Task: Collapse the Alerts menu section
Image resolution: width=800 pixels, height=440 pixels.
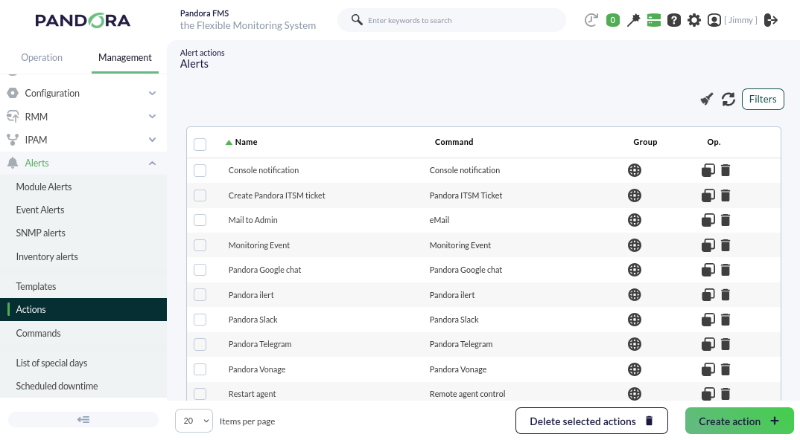Action: point(83,163)
